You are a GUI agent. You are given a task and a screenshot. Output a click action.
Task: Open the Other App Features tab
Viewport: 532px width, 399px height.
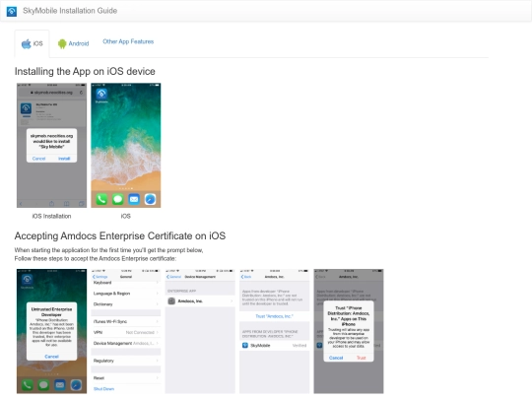128,41
